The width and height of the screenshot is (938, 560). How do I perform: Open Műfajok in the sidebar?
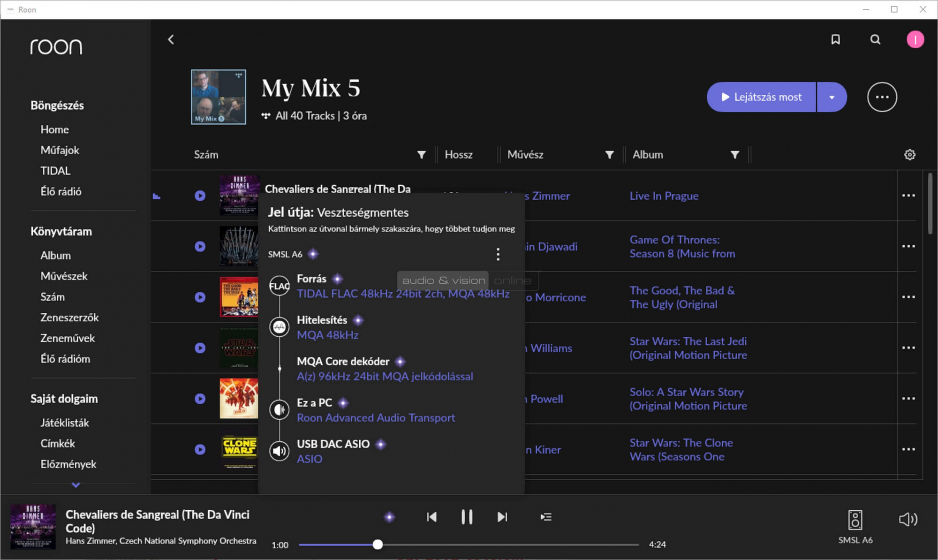coord(60,150)
